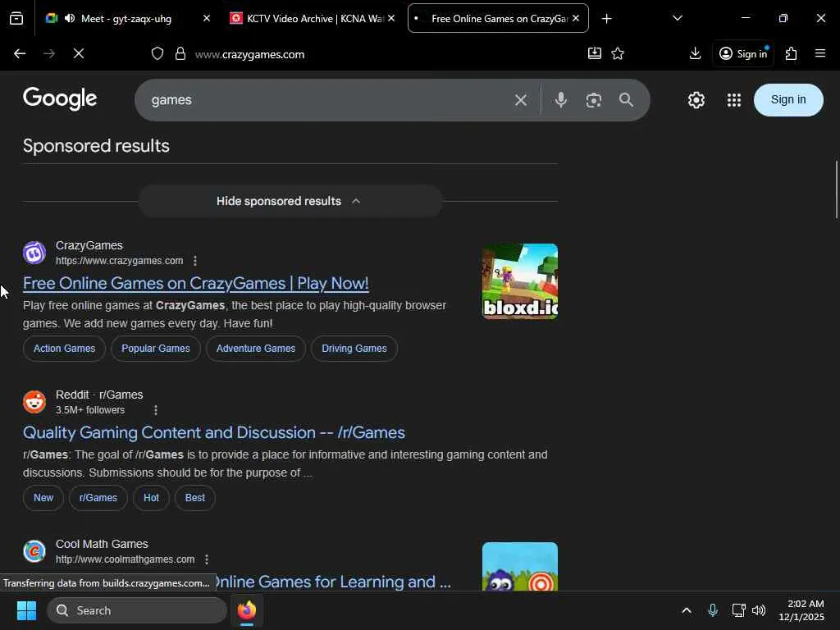Select Action Games chip
This screenshot has width=840, height=630.
[64, 348]
